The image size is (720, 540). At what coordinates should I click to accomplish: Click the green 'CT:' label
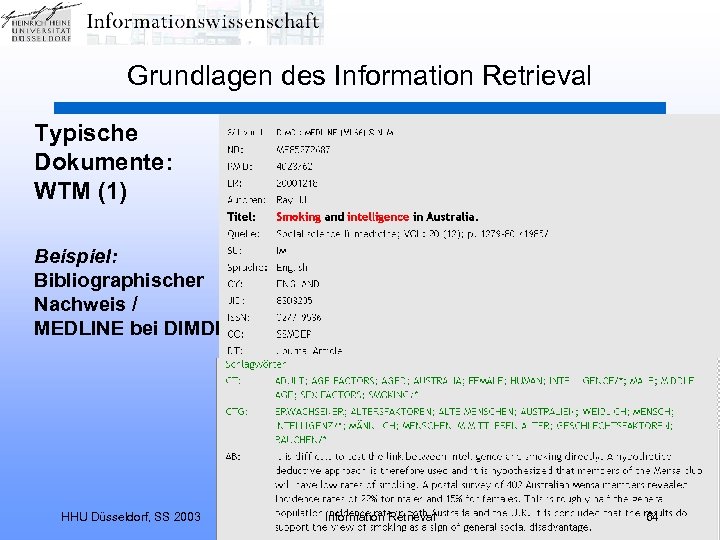point(233,381)
